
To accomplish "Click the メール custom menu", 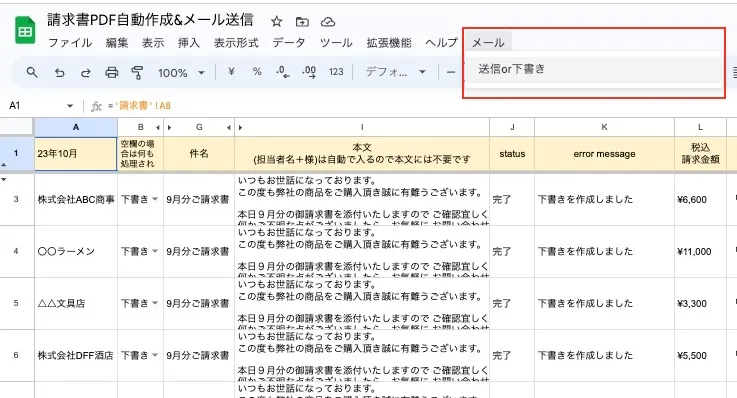I will (488, 43).
